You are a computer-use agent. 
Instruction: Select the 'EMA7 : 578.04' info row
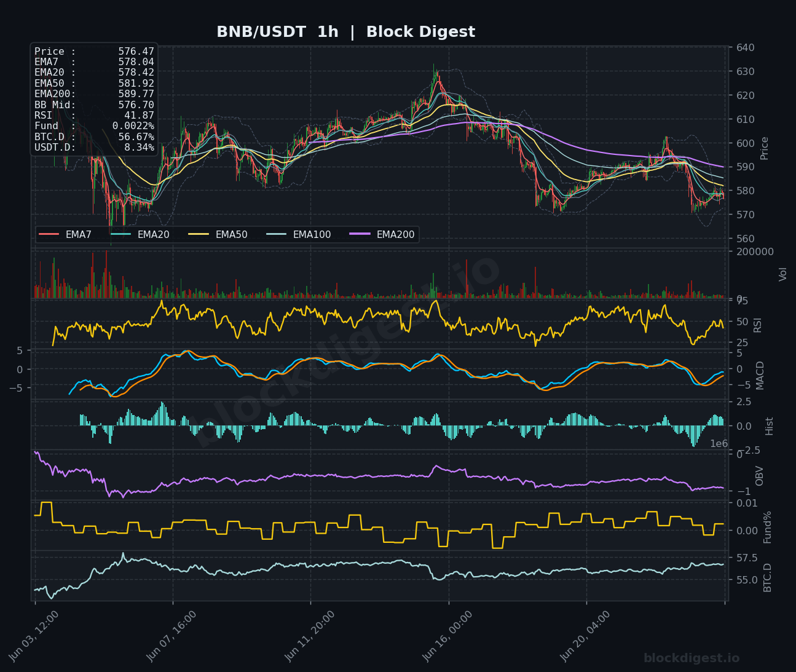point(94,62)
